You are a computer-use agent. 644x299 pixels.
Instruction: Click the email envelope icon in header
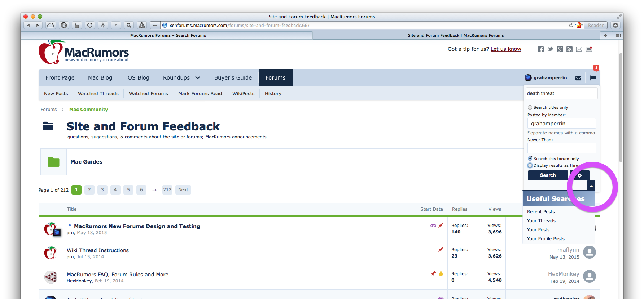point(579,49)
